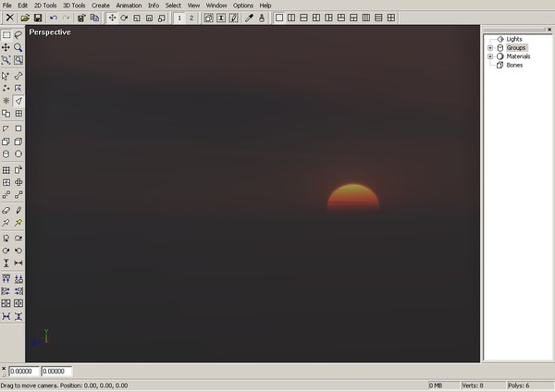Click the 3x3 grid icon in left toolbar
The height and width of the screenshot is (392, 555).
pyautogui.click(x=6, y=170)
